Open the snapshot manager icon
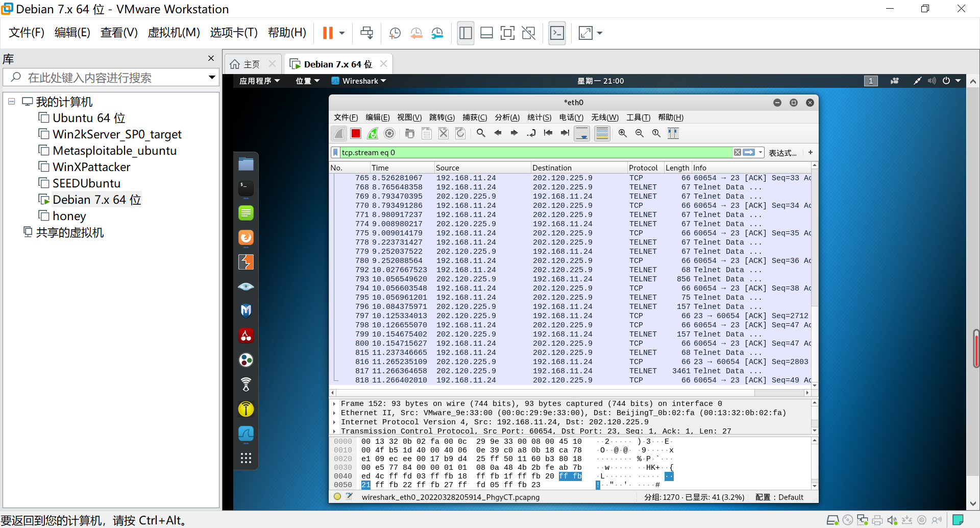Viewport: 980px width, 528px height. coord(437,33)
